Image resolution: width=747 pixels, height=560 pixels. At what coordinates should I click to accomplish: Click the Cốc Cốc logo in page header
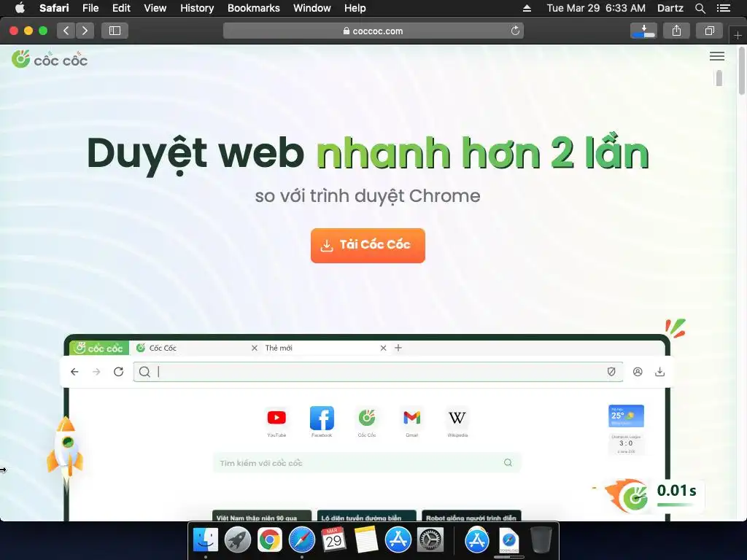click(x=50, y=59)
